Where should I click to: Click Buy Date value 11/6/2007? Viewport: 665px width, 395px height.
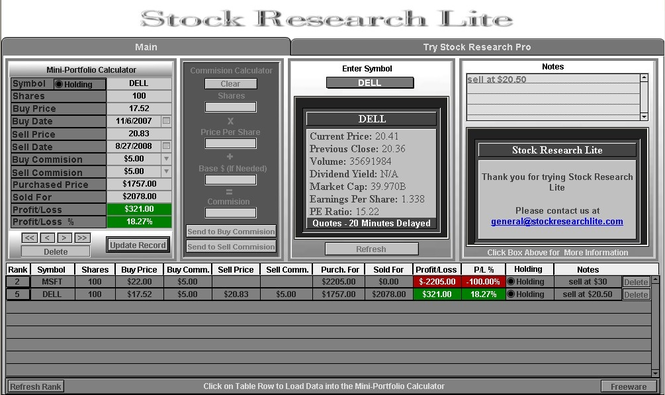pyautogui.click(x=134, y=121)
